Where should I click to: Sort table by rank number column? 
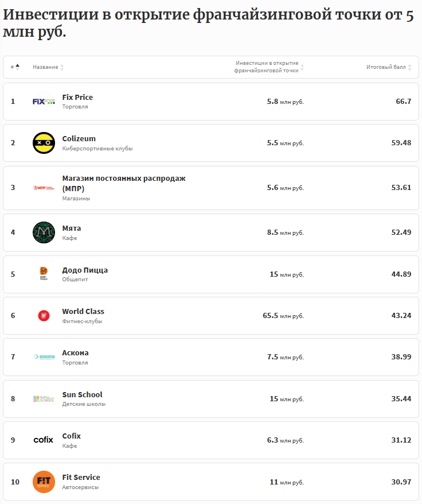(15, 67)
